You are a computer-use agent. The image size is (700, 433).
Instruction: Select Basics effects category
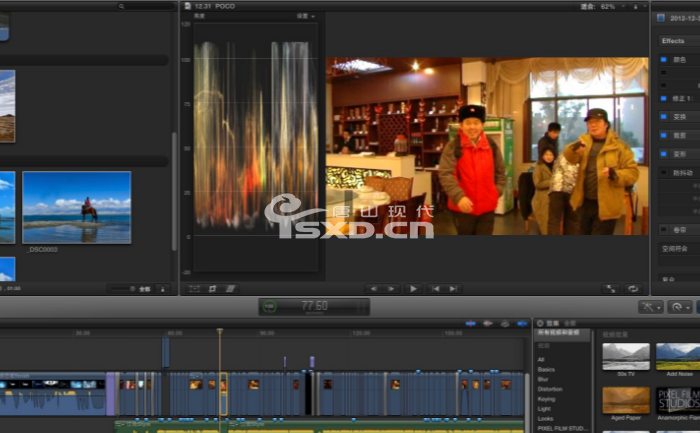click(546, 370)
